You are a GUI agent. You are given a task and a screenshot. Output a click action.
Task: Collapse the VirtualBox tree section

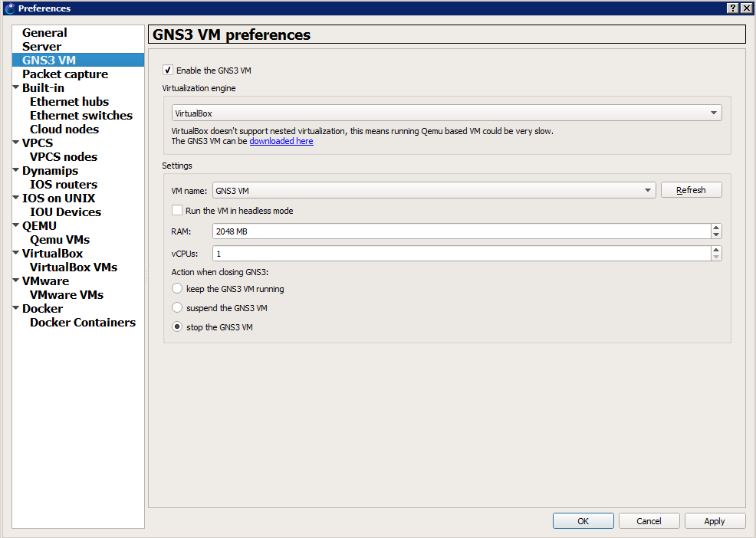(x=16, y=252)
